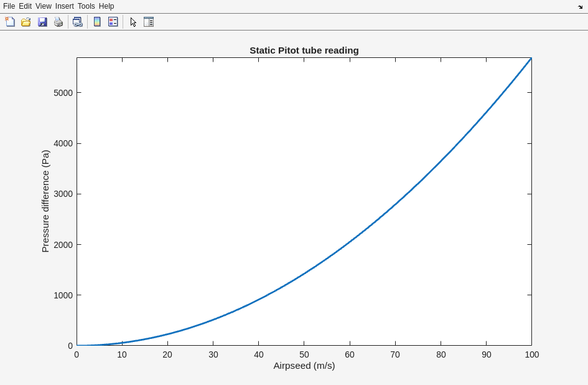Click the Link Plot toolbar icon
The height and width of the screenshot is (385, 588).
pyautogui.click(x=77, y=22)
